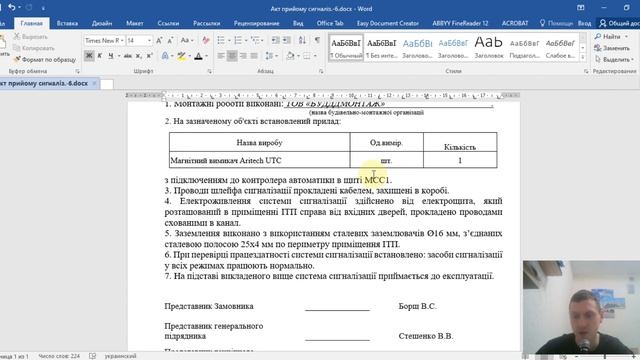Decrease font size with the shrink font icon
This screenshot has width=640, height=360.
click(x=171, y=40)
